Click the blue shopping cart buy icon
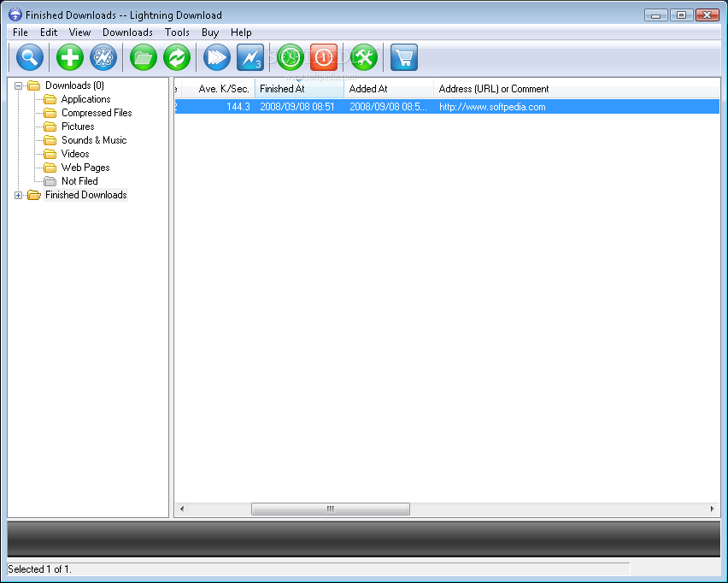Image resolution: width=728 pixels, height=583 pixels. click(404, 57)
